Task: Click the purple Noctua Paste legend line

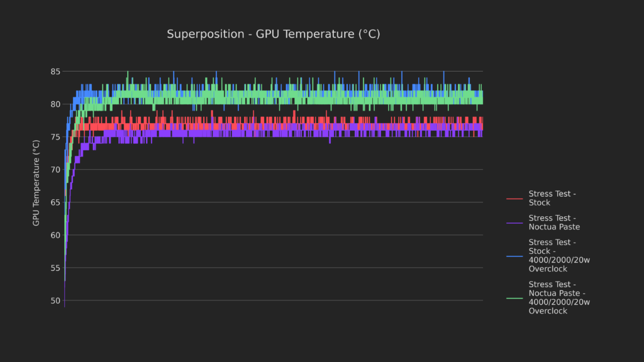Action: click(514, 222)
